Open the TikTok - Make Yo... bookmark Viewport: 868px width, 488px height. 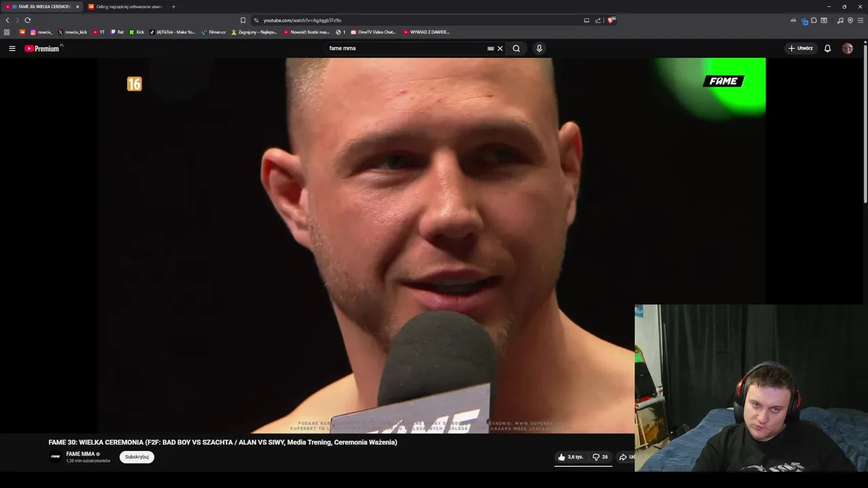point(172,32)
